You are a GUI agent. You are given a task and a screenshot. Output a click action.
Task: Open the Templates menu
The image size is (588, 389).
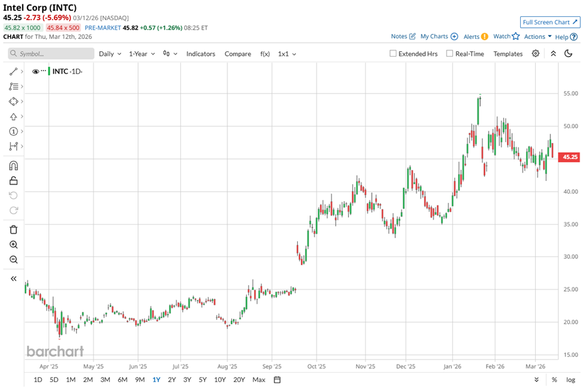[508, 54]
